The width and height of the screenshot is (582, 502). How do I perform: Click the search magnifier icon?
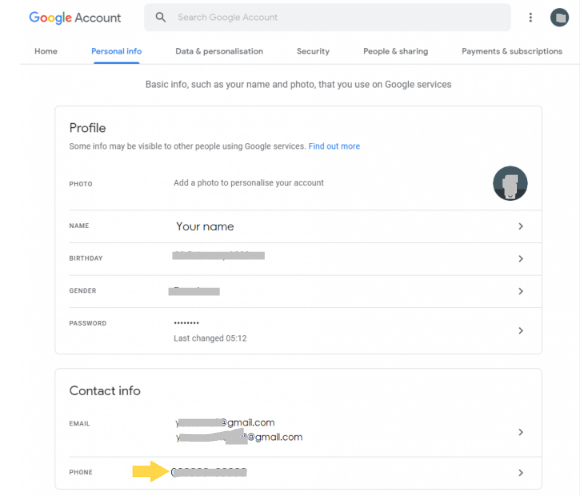[160, 17]
